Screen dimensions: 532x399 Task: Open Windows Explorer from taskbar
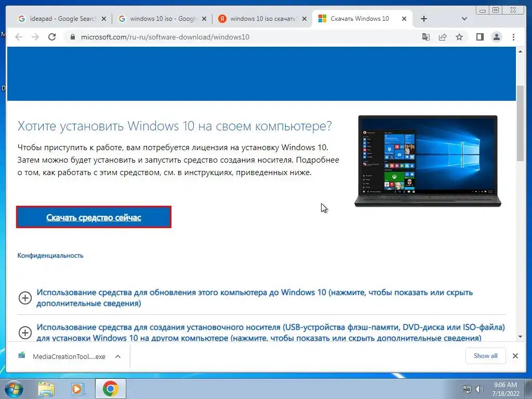46,389
